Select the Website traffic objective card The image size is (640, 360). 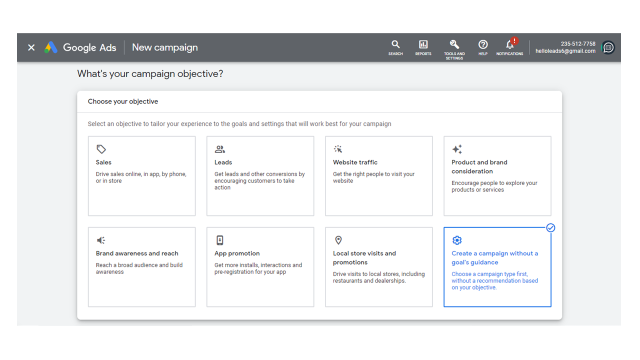pyautogui.click(x=379, y=176)
